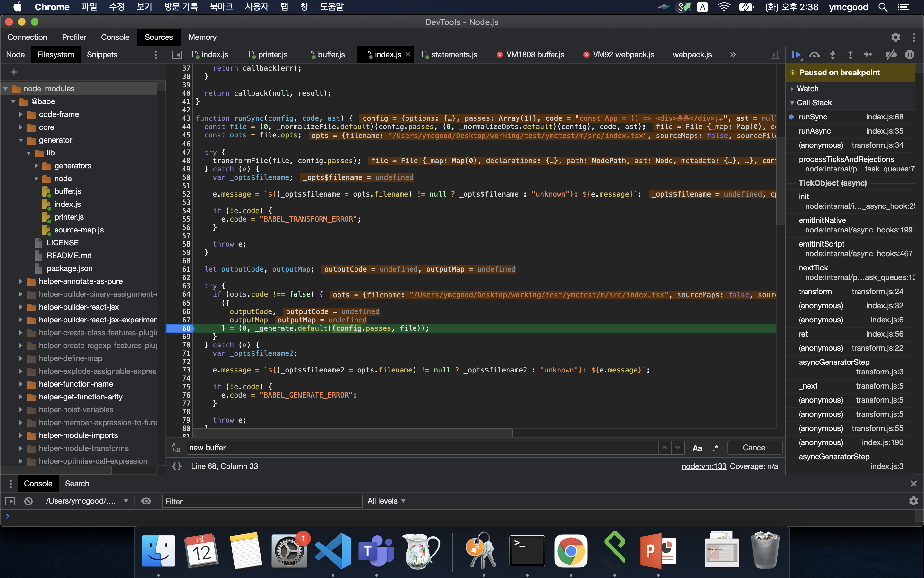
Task: Close the active index.js tab
Action: (408, 55)
